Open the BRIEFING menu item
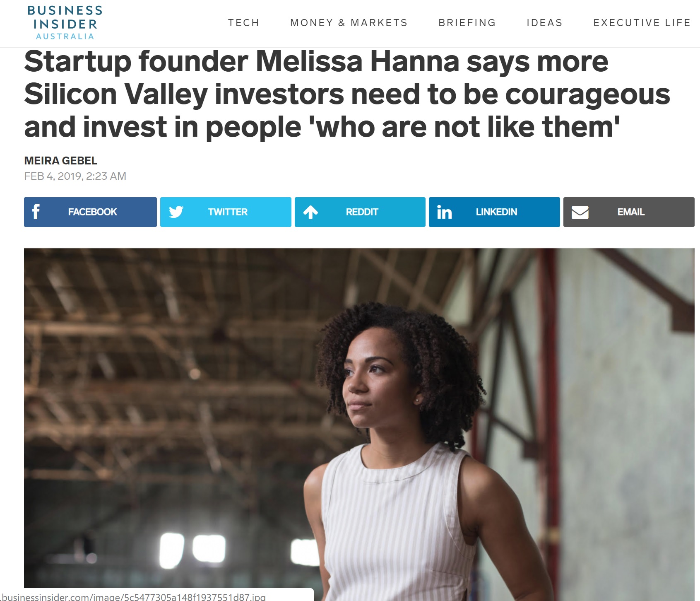The width and height of the screenshot is (700, 601). (x=467, y=23)
